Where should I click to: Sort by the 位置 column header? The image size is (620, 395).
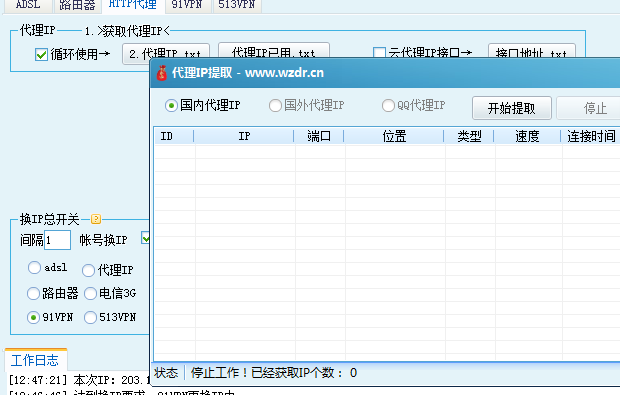(394, 136)
